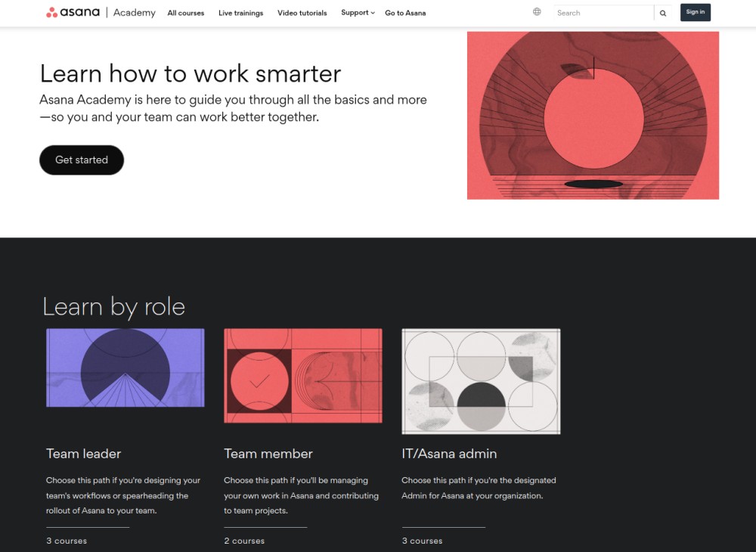Focus the Search input field

[x=603, y=13]
